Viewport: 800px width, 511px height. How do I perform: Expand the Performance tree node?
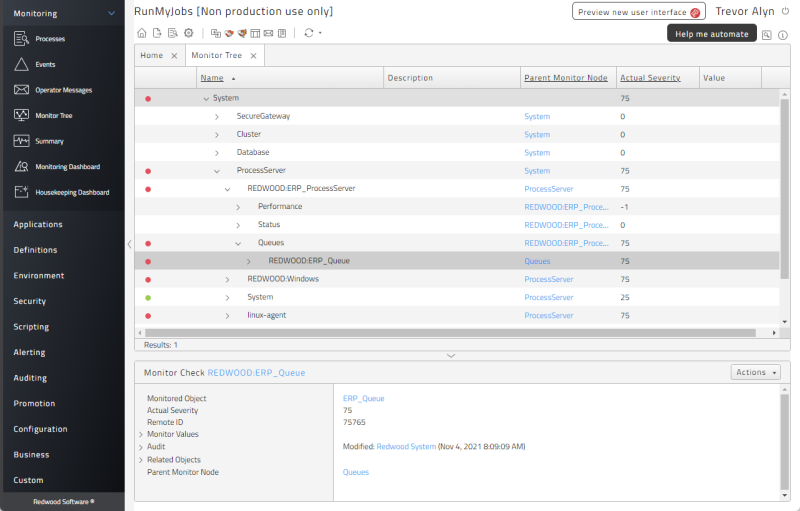pos(238,207)
